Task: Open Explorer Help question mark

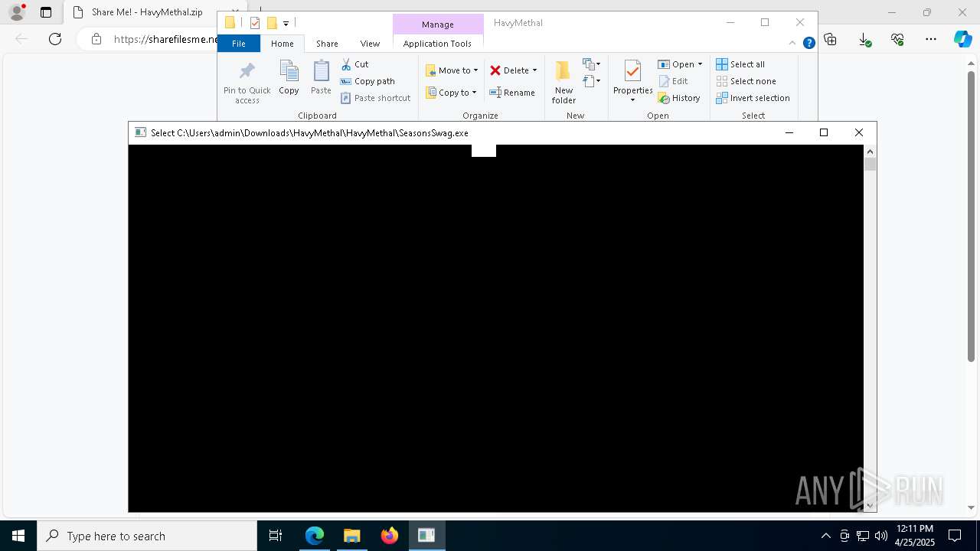Action: pyautogui.click(x=808, y=43)
